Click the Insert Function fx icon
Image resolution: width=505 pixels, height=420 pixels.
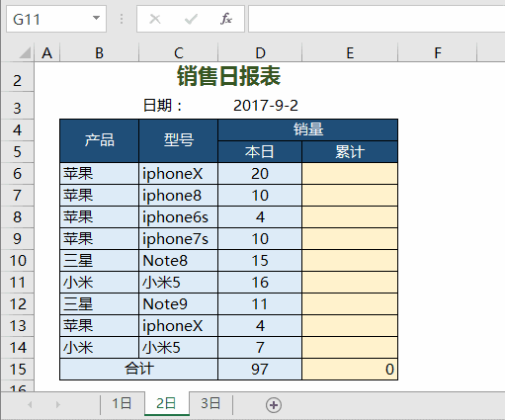(226, 19)
